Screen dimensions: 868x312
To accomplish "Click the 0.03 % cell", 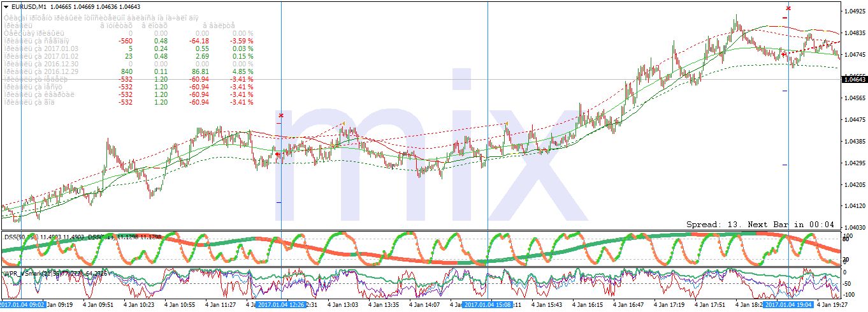I will tap(242, 48).
